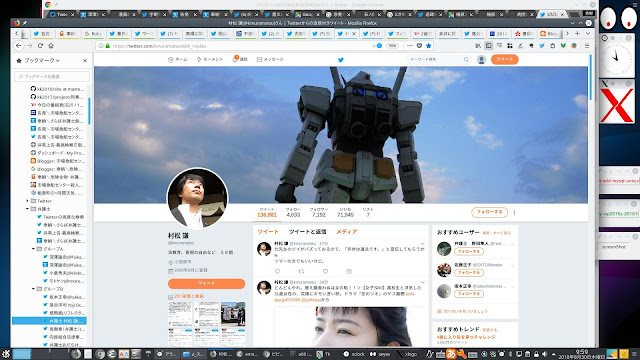Viewport: 640px width, 360px height.
Task: Reload the page in Firefox
Action: click(40, 46)
